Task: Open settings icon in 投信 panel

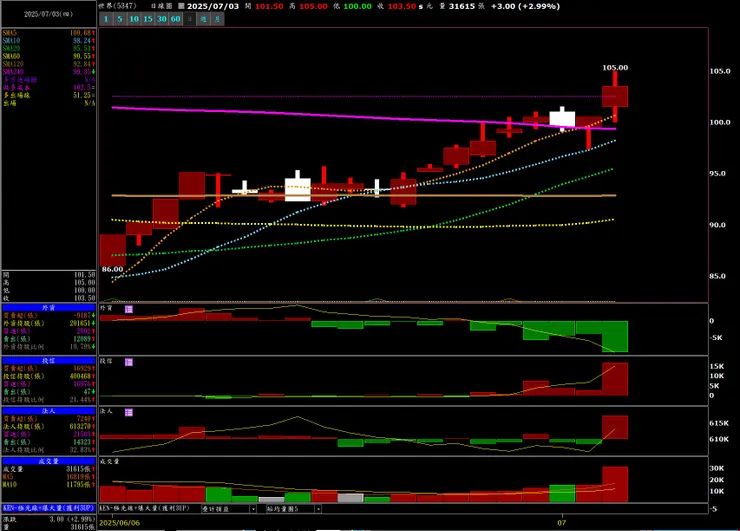Action: pyautogui.click(x=129, y=362)
